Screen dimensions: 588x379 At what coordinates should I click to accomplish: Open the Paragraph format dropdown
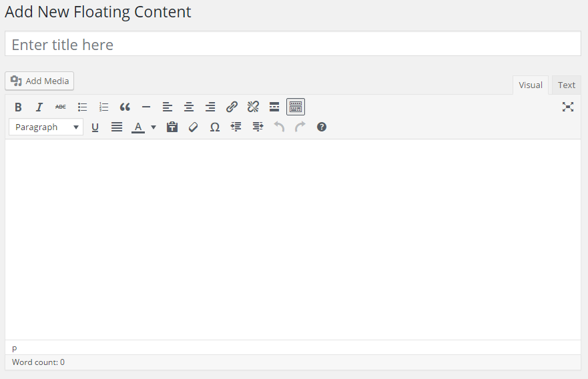[x=46, y=127]
